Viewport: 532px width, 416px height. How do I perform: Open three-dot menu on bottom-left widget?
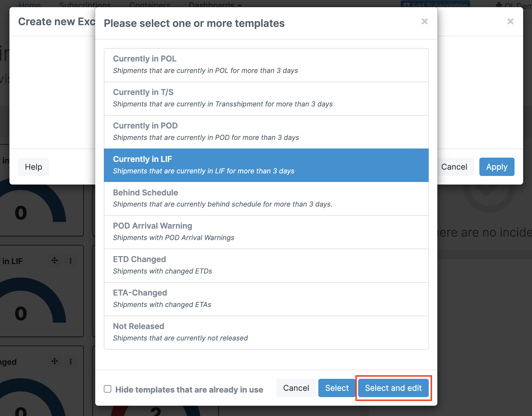click(x=71, y=361)
